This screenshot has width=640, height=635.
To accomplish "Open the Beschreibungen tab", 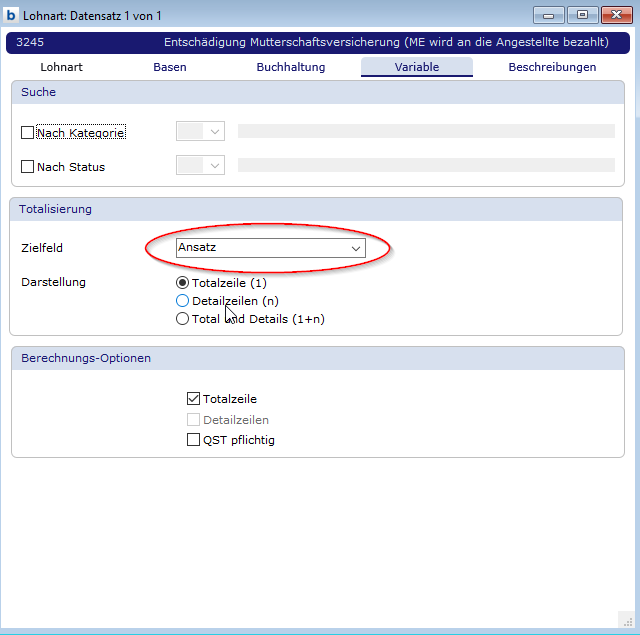I will (x=552, y=67).
